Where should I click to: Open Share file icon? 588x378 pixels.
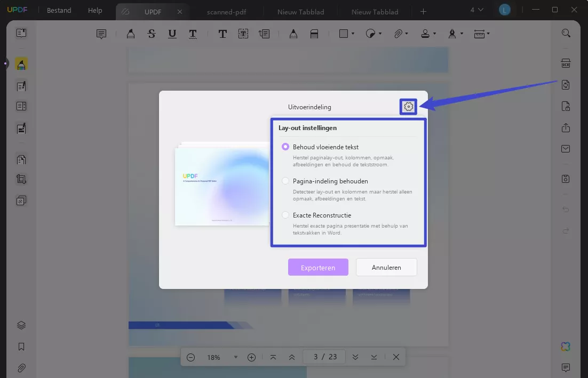click(x=566, y=128)
